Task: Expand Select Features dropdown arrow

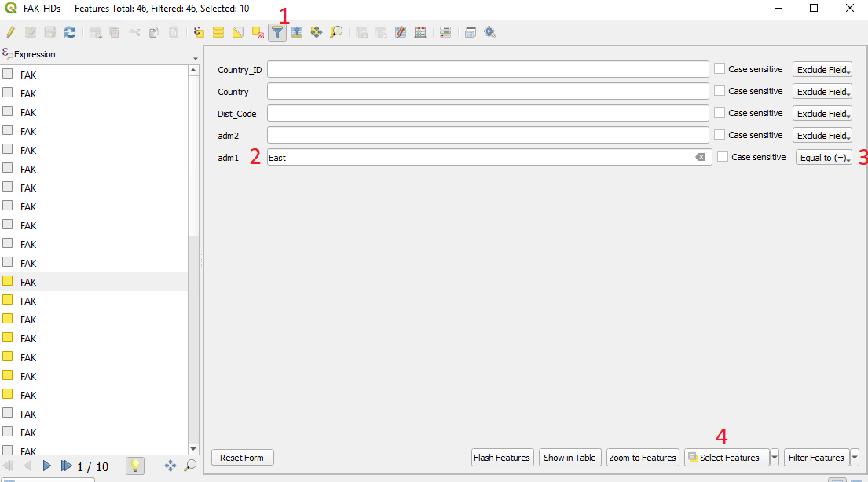Action: click(x=775, y=457)
